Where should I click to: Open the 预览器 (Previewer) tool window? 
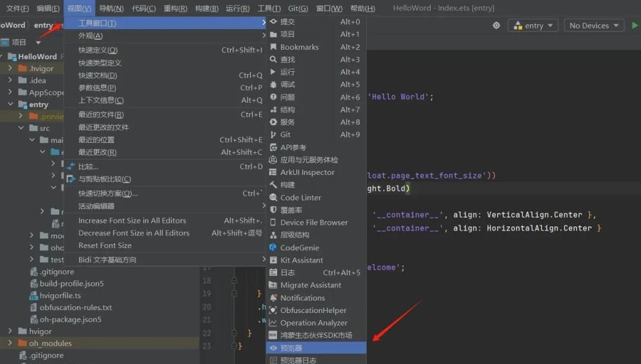pos(291,348)
